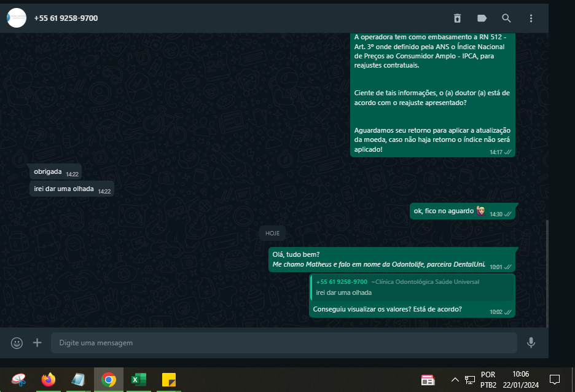The height and width of the screenshot is (392, 575).
Task: Open the contact profile picture
Action: [x=17, y=18]
